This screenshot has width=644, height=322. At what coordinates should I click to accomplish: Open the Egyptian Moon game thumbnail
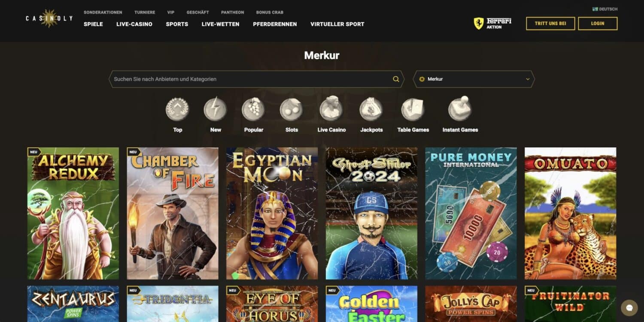[272, 213]
